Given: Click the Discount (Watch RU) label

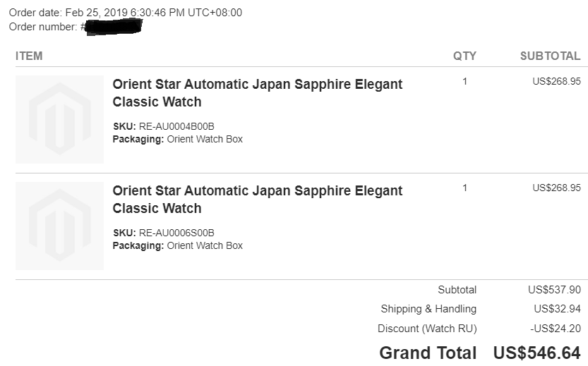Looking at the screenshot, I should (x=427, y=329).
